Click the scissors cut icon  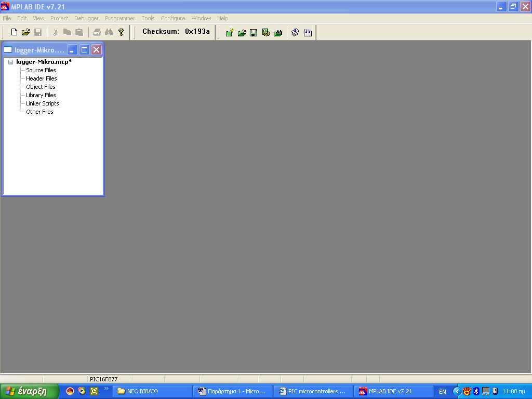click(x=56, y=32)
